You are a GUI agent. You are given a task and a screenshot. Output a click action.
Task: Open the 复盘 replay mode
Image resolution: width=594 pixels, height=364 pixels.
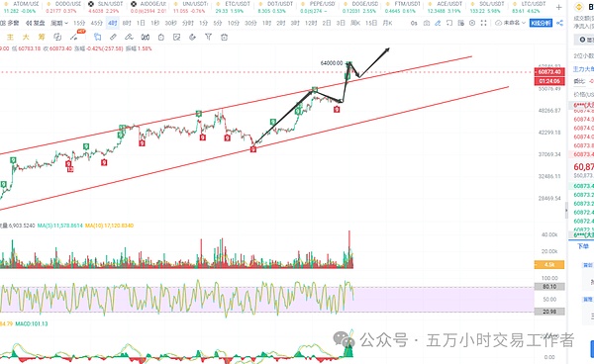(36, 23)
